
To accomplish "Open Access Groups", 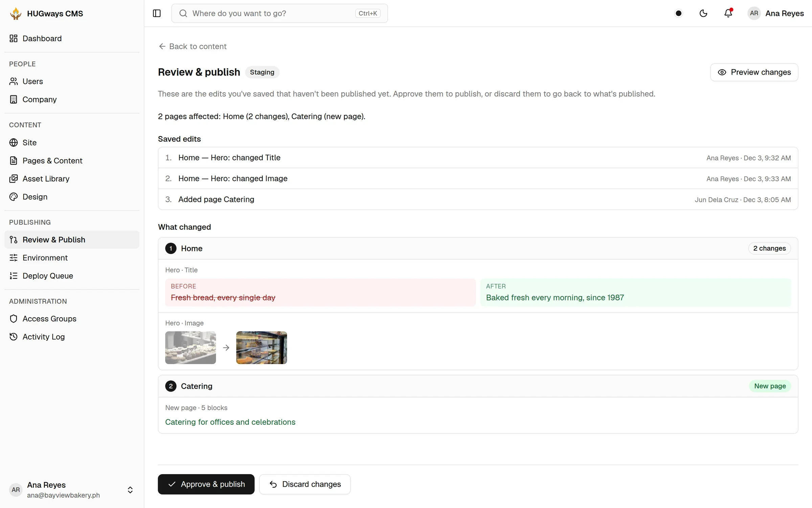I will tap(72, 319).
